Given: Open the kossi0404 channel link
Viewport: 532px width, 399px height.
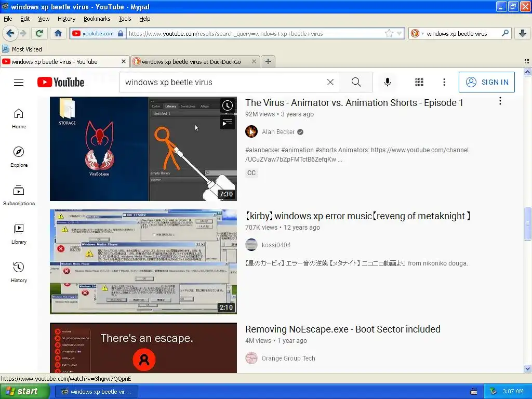Looking at the screenshot, I should pyautogui.click(x=276, y=245).
